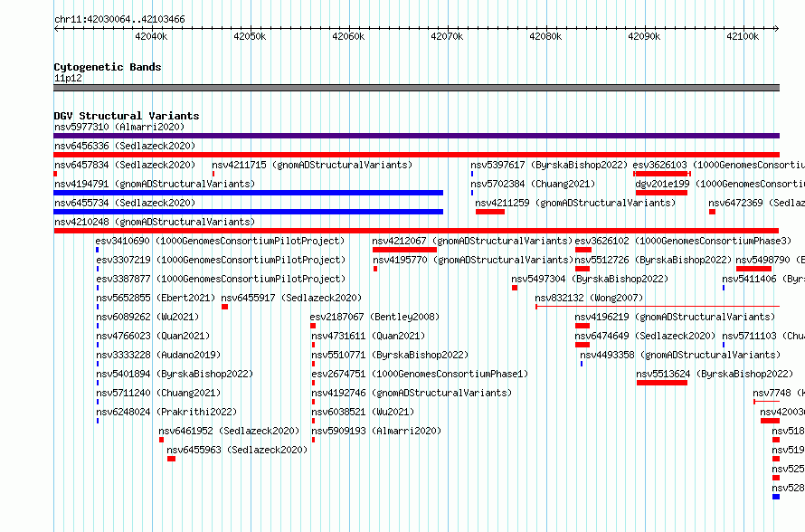Click nsv5711240 (Chuang2021) label
The height and width of the screenshot is (532, 805).
(158, 393)
